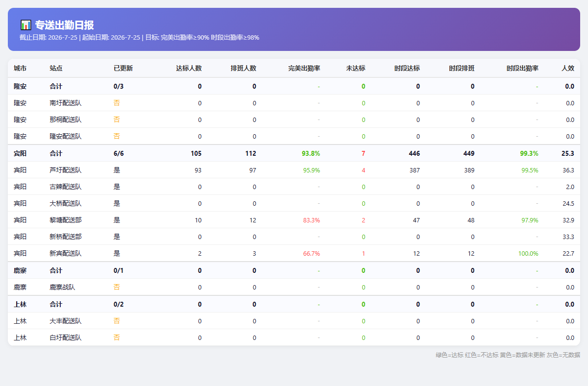Viewport: 588px width, 386px height.
Task: Select the 站点 column header
Action: [x=56, y=68]
